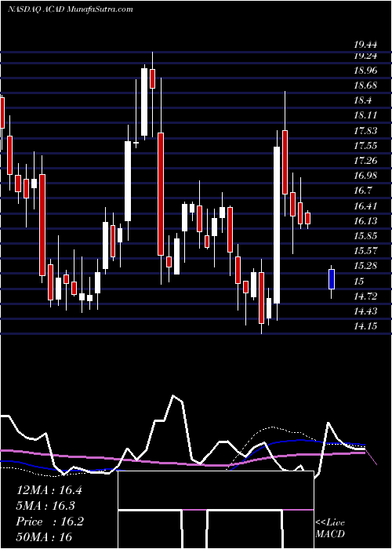
Task: Click the 16.98 price axis label
Action: coord(365,176)
